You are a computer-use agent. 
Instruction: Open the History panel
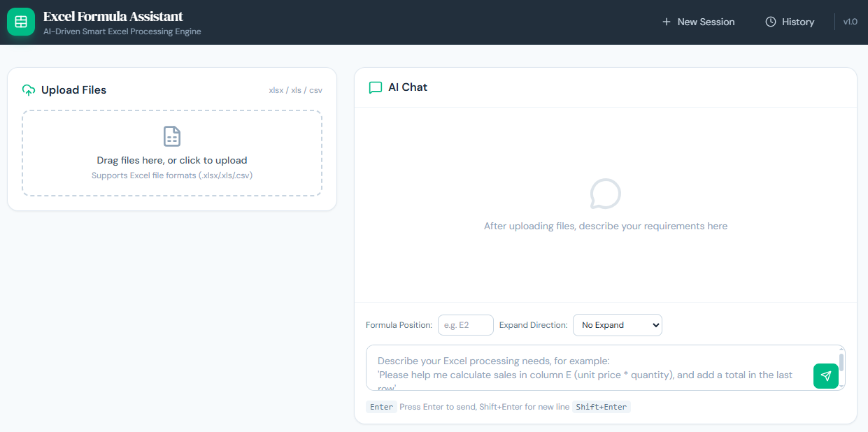point(790,22)
